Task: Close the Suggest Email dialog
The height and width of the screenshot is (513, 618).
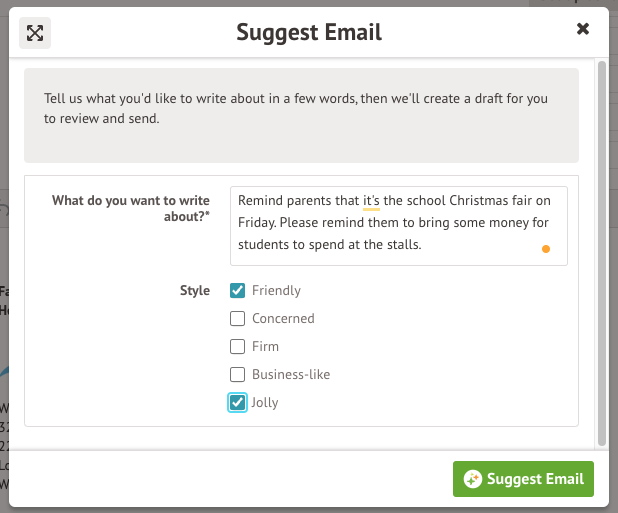Action: point(583,29)
